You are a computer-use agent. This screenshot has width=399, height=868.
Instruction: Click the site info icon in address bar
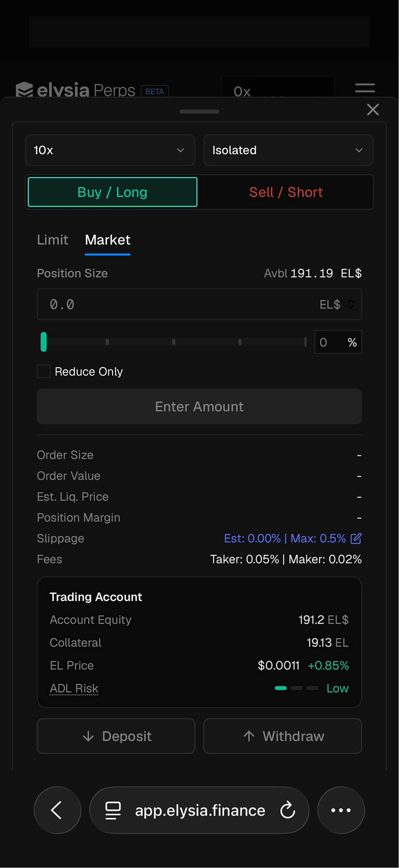pos(113,810)
